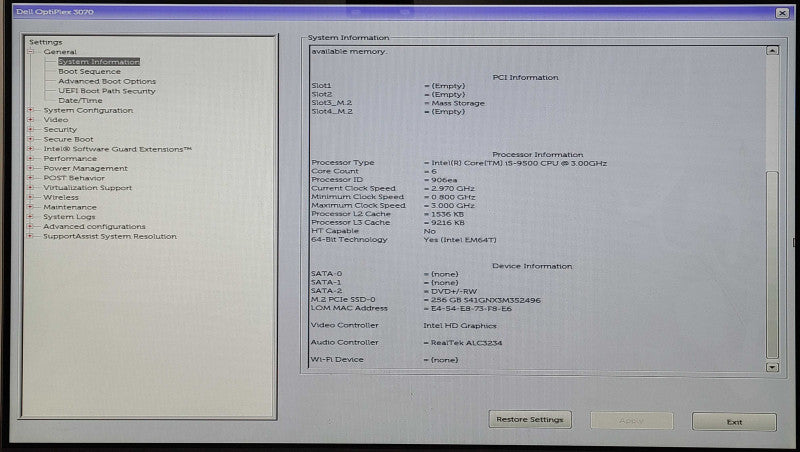
Task: Click the SATA-2 DVD+/-RW row
Action: (394, 291)
